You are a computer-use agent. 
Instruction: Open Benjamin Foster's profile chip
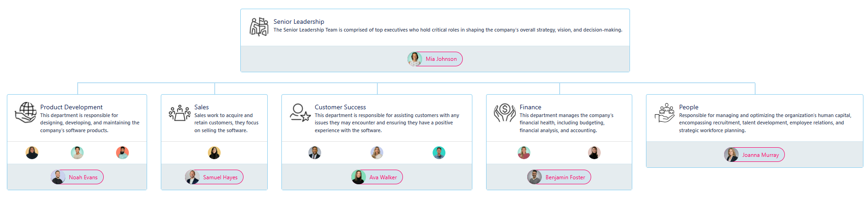click(x=559, y=177)
